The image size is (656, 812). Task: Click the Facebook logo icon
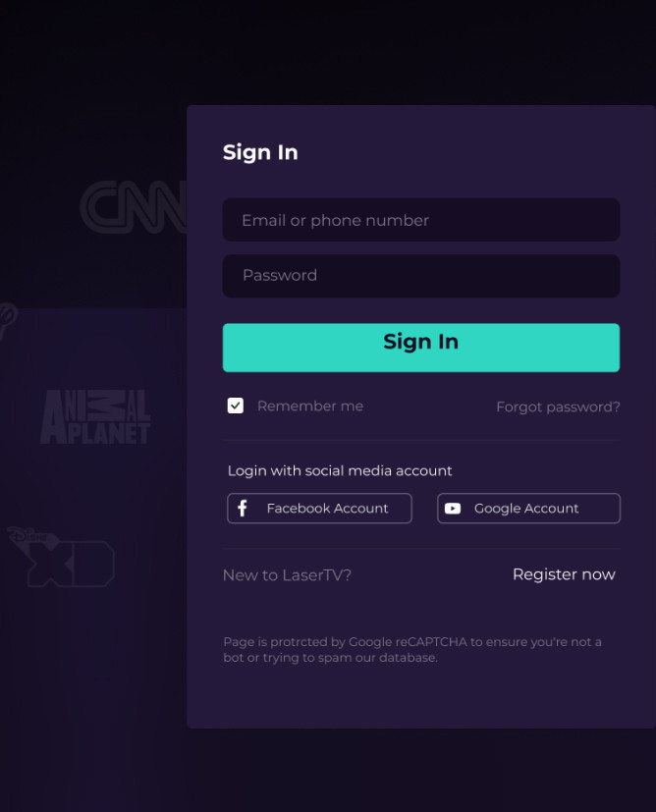(x=243, y=509)
